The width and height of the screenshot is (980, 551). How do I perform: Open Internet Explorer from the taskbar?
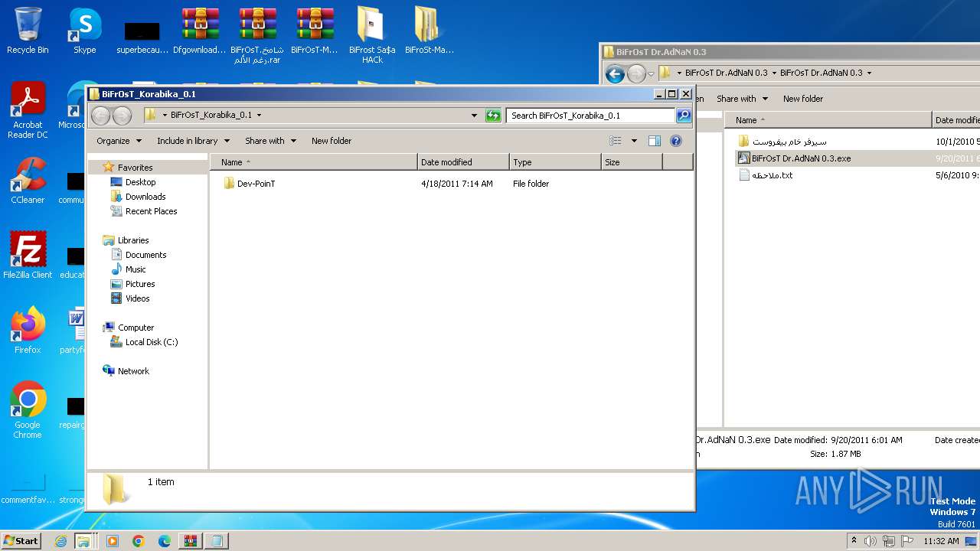click(61, 541)
